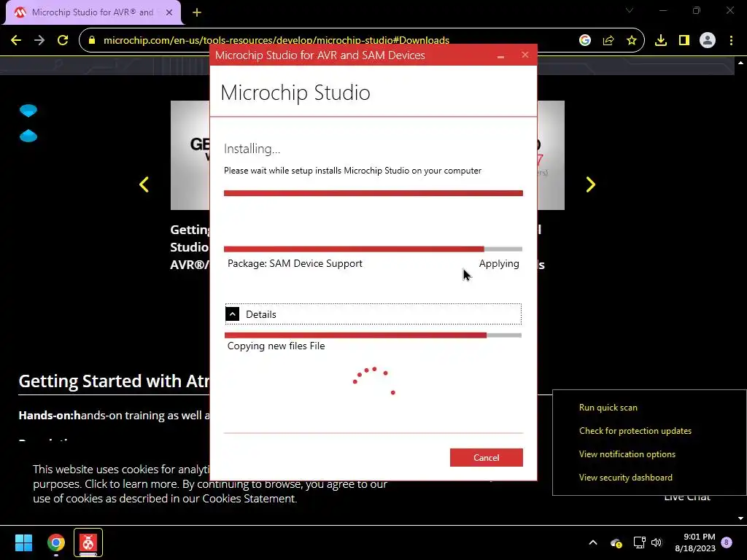This screenshot has width=747, height=560.
Task: Bookmark the page with the star icon
Action: pos(632,41)
